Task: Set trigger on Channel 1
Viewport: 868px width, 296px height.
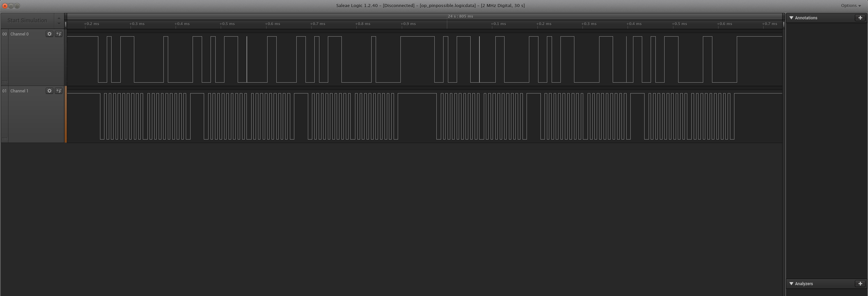Action: coord(59,91)
